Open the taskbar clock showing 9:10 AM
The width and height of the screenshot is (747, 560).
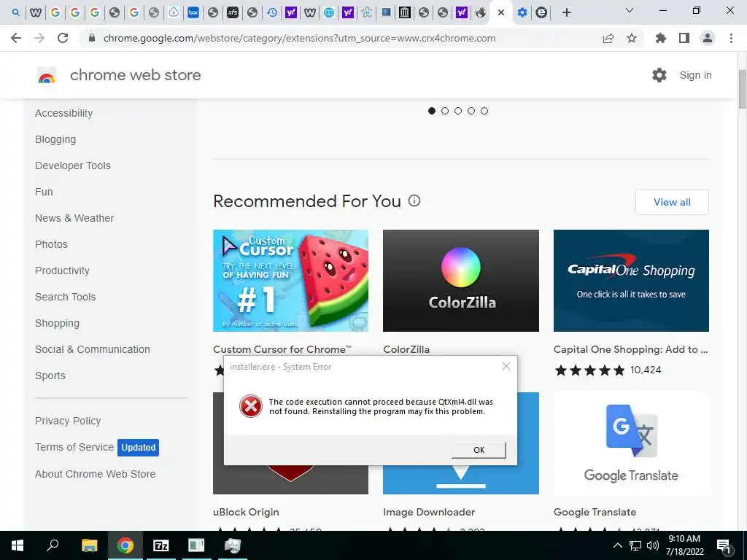pyautogui.click(x=684, y=545)
